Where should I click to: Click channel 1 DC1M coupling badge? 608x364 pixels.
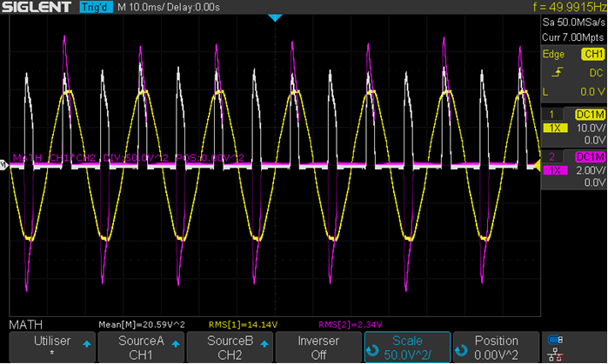[x=590, y=114]
